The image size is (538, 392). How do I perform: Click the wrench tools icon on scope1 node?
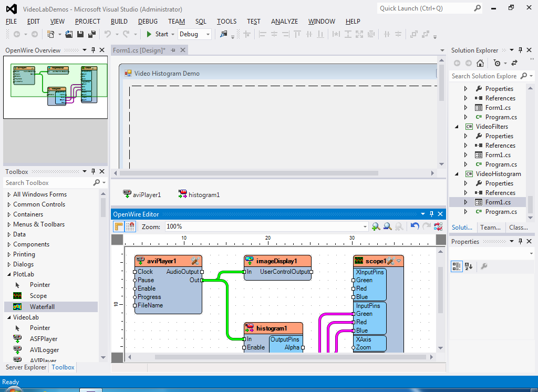click(391, 261)
